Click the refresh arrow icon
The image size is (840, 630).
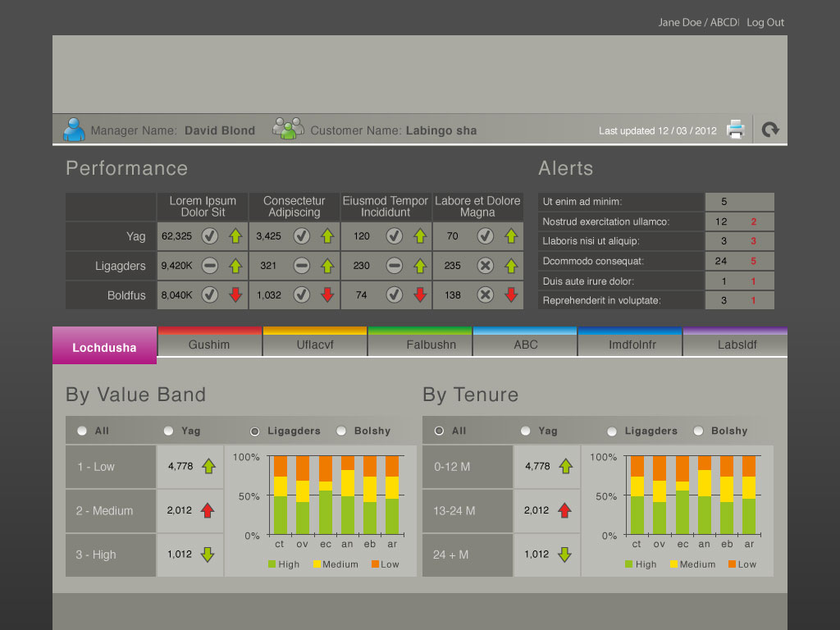pyautogui.click(x=770, y=130)
